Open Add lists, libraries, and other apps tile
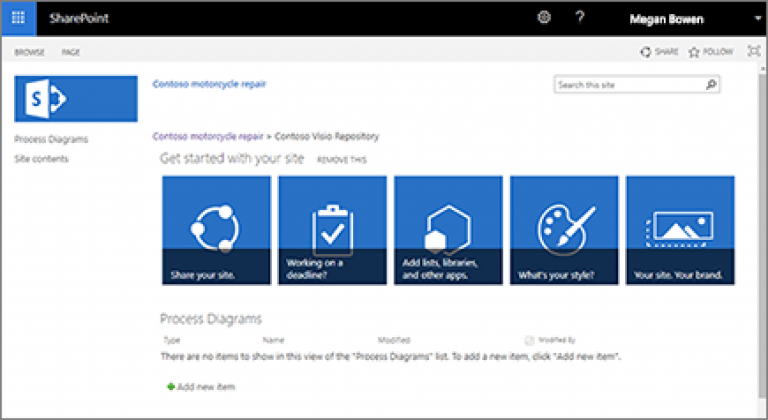 tap(448, 230)
